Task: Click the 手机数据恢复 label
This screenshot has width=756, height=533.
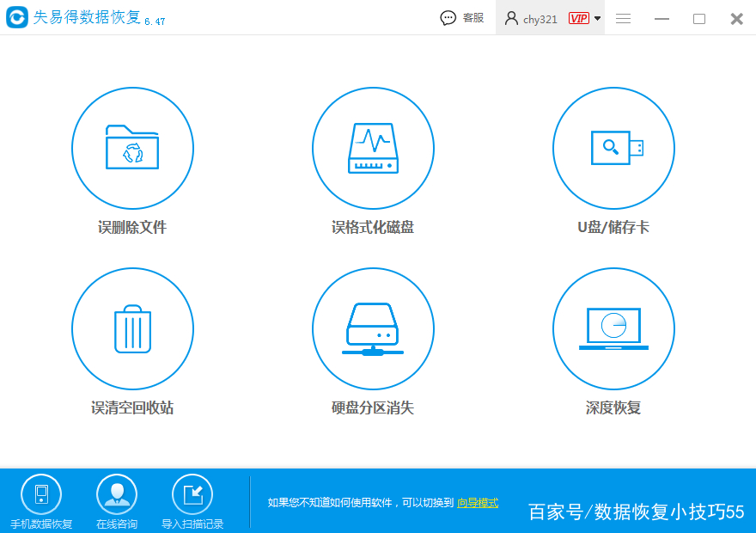Action: pos(41,524)
